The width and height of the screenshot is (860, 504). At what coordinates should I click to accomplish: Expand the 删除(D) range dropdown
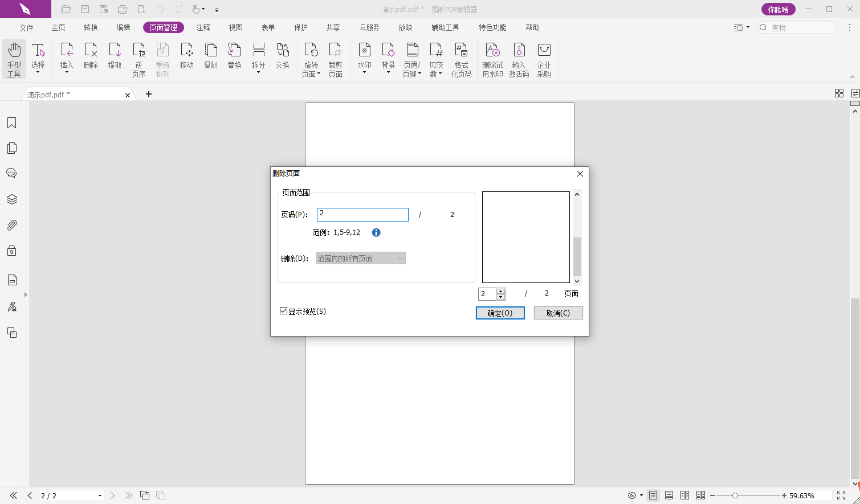pos(361,259)
